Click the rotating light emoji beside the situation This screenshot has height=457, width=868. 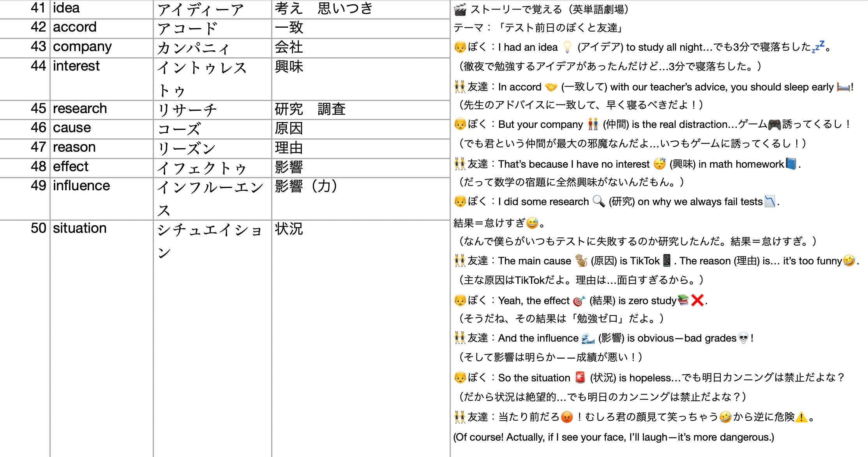580,377
